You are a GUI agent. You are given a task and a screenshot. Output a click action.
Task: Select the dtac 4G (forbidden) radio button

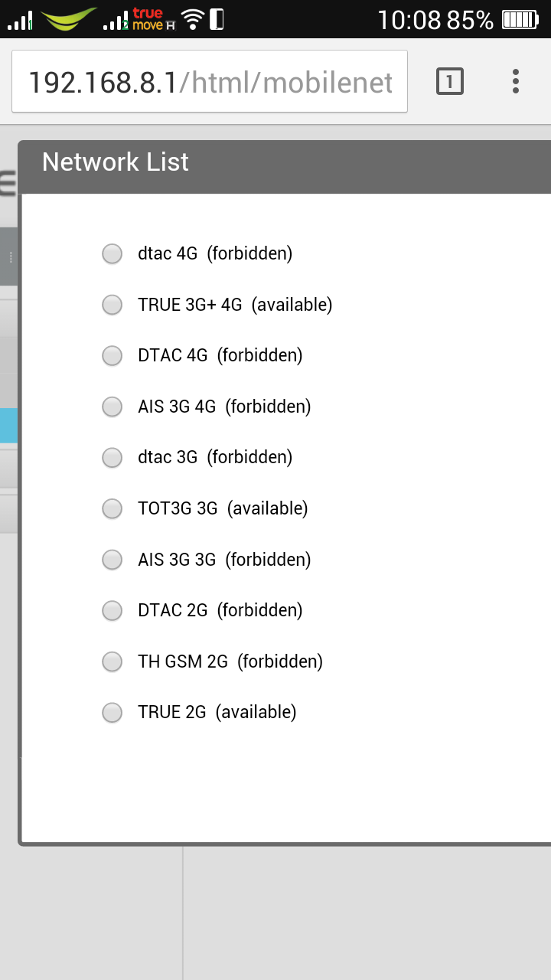click(x=112, y=253)
